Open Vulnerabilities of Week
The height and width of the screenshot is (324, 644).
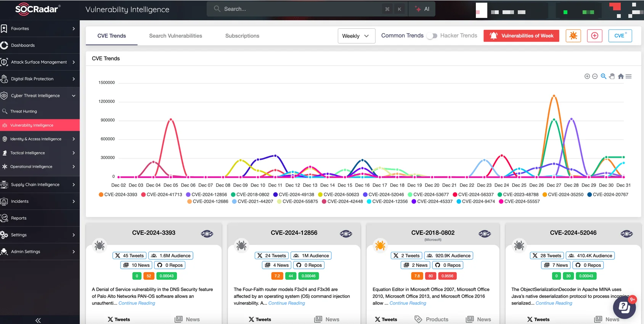521,36
